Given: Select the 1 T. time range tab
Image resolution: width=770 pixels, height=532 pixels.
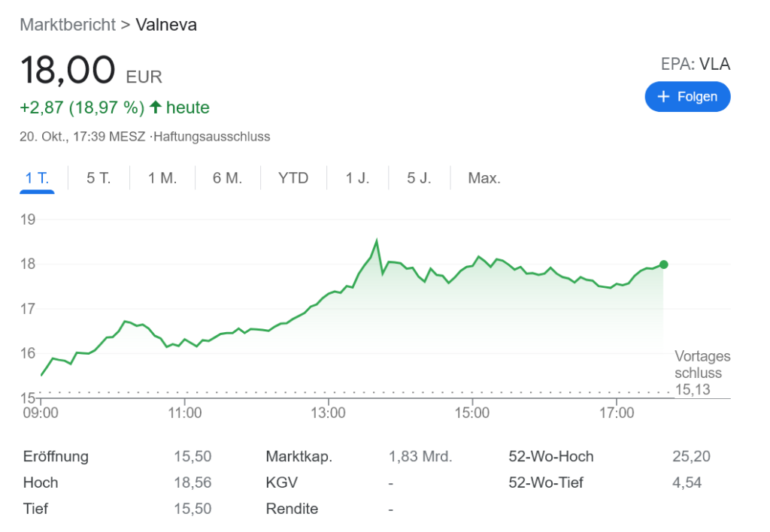Looking at the screenshot, I should pyautogui.click(x=37, y=178).
